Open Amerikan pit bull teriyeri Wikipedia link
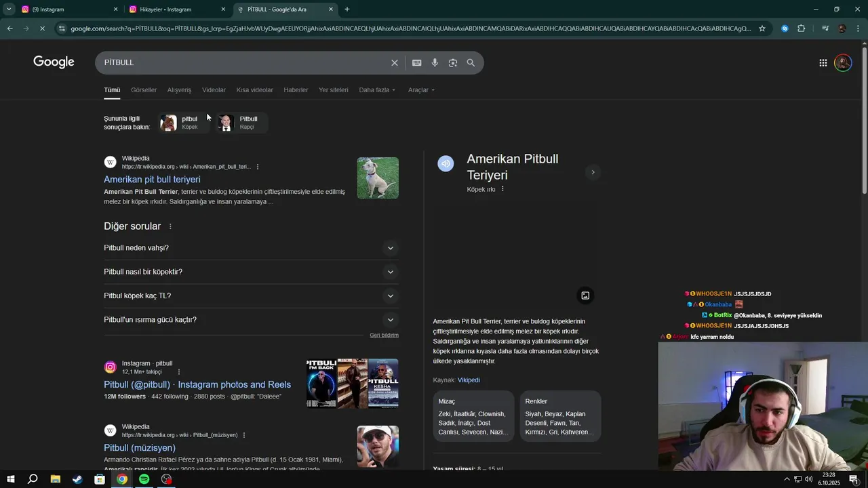Image resolution: width=868 pixels, height=488 pixels. click(152, 180)
